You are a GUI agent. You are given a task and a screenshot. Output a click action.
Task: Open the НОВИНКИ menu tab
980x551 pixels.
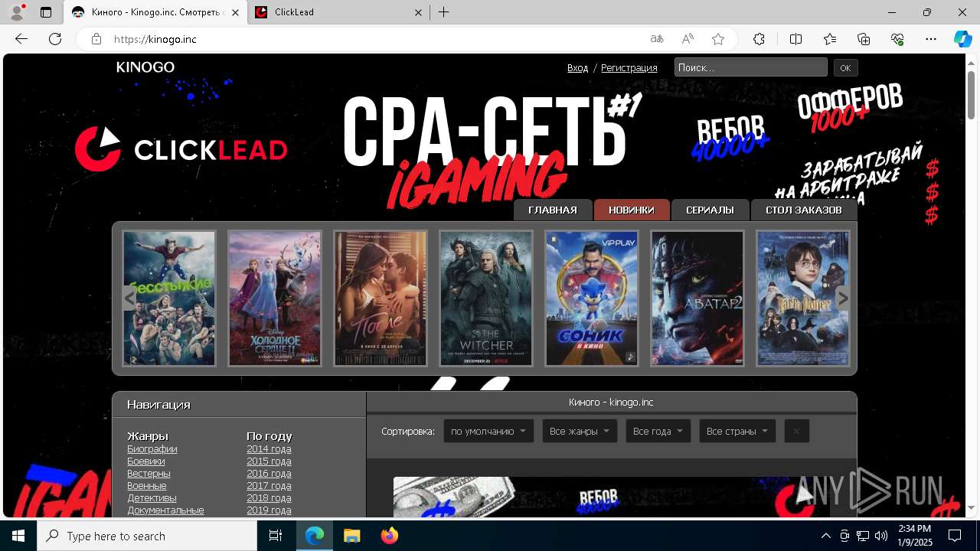coord(632,210)
